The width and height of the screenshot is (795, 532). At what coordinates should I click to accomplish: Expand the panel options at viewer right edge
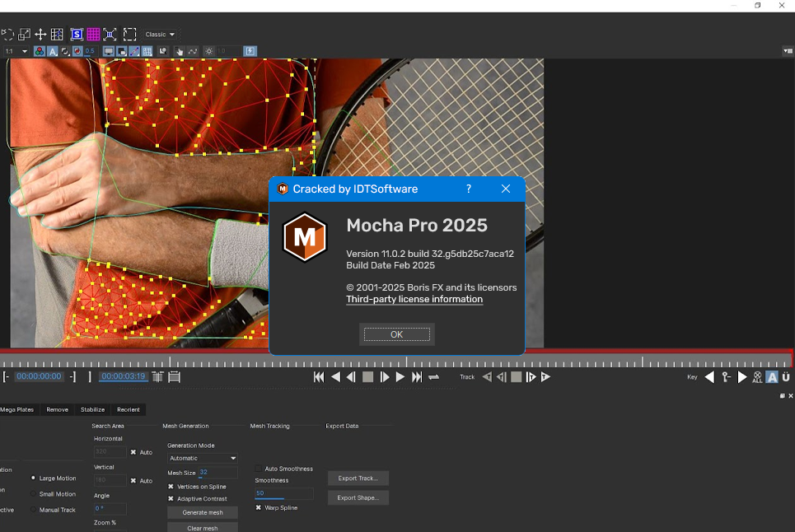tap(788, 51)
